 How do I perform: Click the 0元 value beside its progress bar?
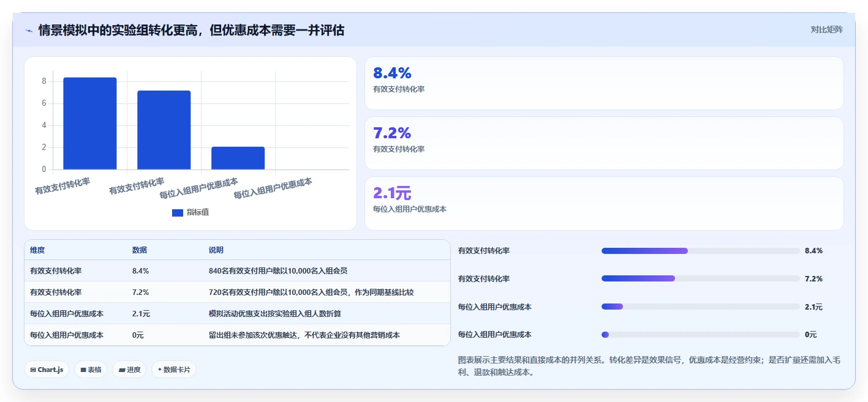click(x=810, y=335)
